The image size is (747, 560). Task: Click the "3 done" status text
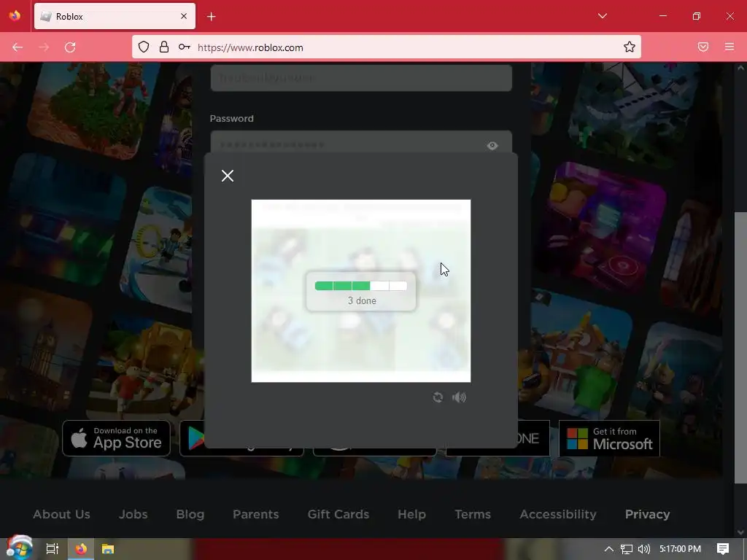[x=362, y=301]
